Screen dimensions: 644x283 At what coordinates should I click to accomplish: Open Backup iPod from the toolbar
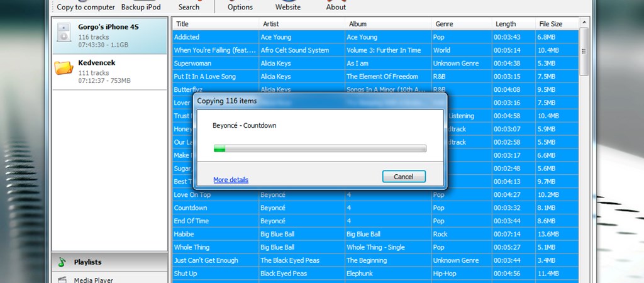pyautogui.click(x=141, y=6)
